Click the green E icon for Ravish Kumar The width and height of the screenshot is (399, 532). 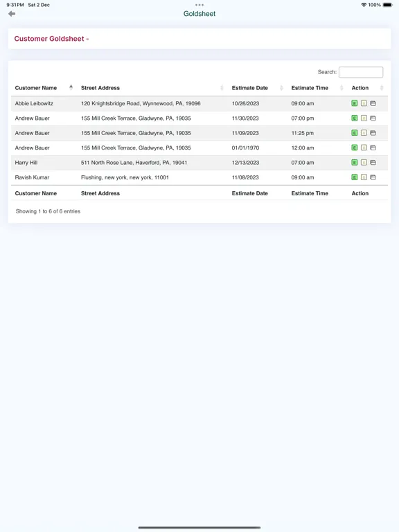click(x=355, y=177)
